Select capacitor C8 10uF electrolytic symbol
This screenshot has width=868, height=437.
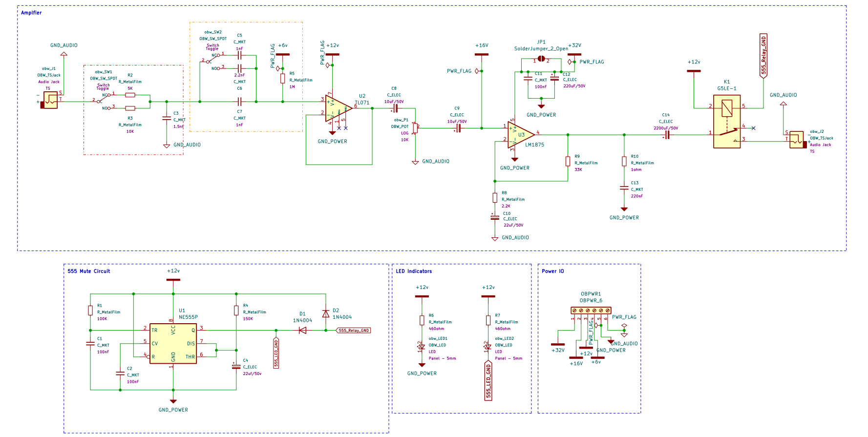(x=395, y=108)
